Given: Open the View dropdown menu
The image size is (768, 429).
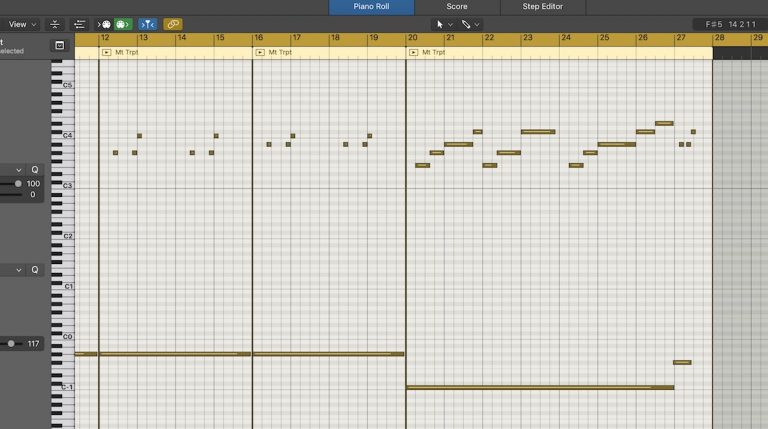Looking at the screenshot, I should point(22,24).
